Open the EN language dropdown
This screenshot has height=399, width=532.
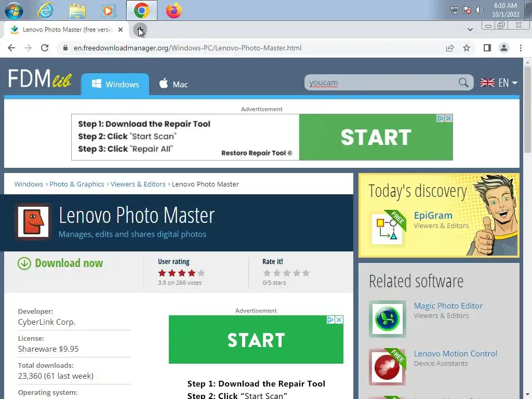tap(499, 83)
